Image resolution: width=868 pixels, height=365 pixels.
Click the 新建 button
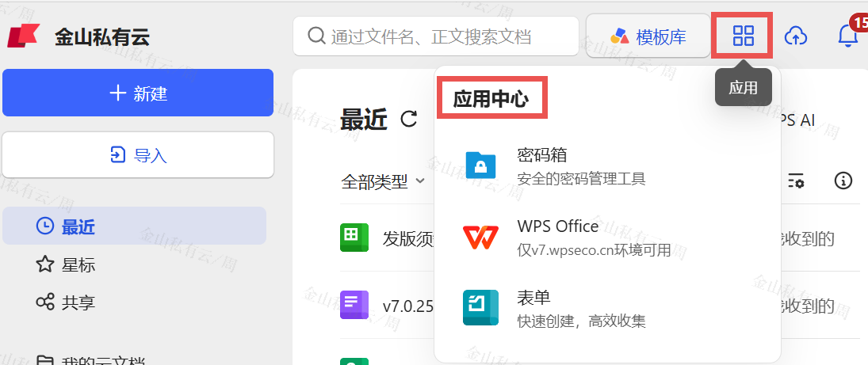[x=138, y=93]
